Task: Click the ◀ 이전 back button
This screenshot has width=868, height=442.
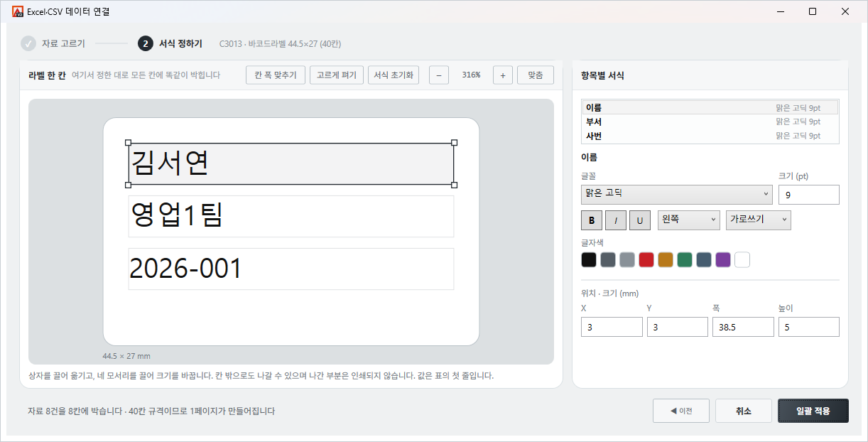Action: [681, 411]
